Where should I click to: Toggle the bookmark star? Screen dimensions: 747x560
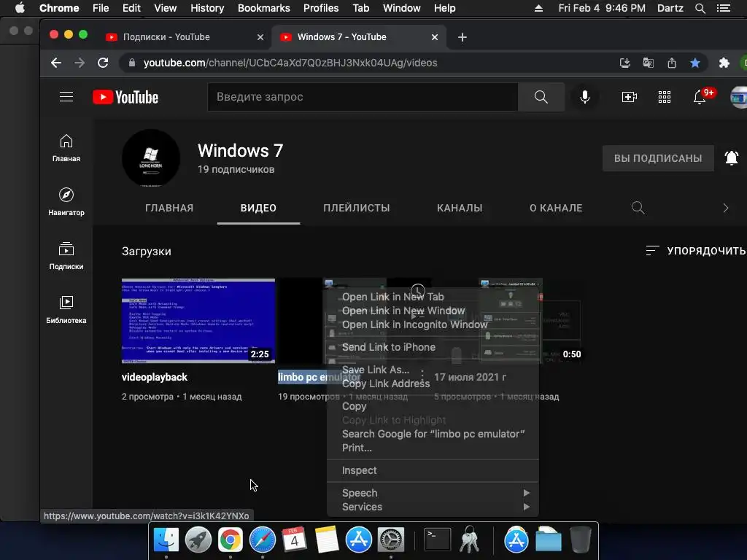(x=695, y=63)
